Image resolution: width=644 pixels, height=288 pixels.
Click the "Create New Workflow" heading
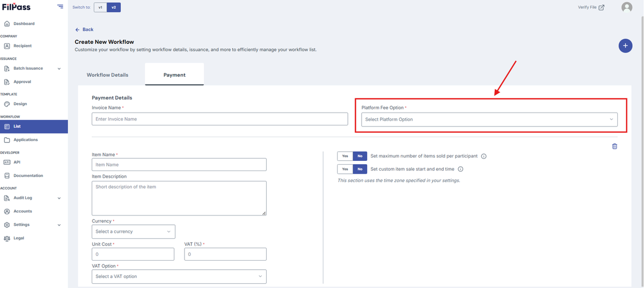(x=104, y=42)
